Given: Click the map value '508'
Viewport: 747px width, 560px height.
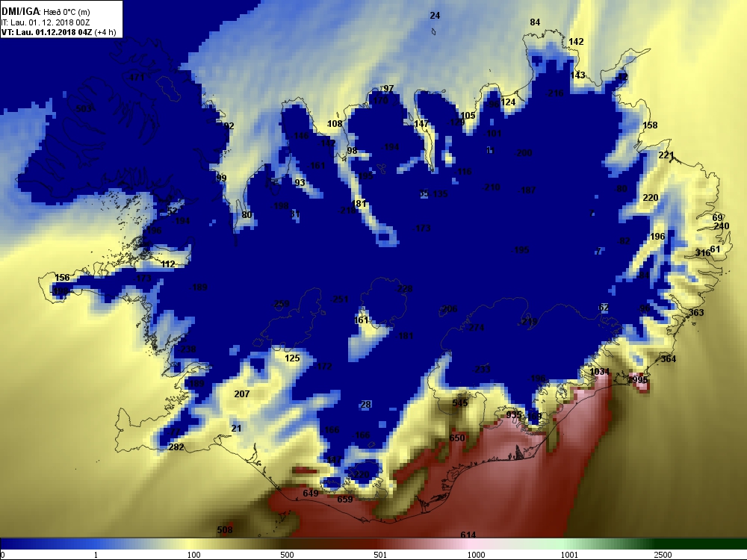Looking at the screenshot, I should 224,530.
